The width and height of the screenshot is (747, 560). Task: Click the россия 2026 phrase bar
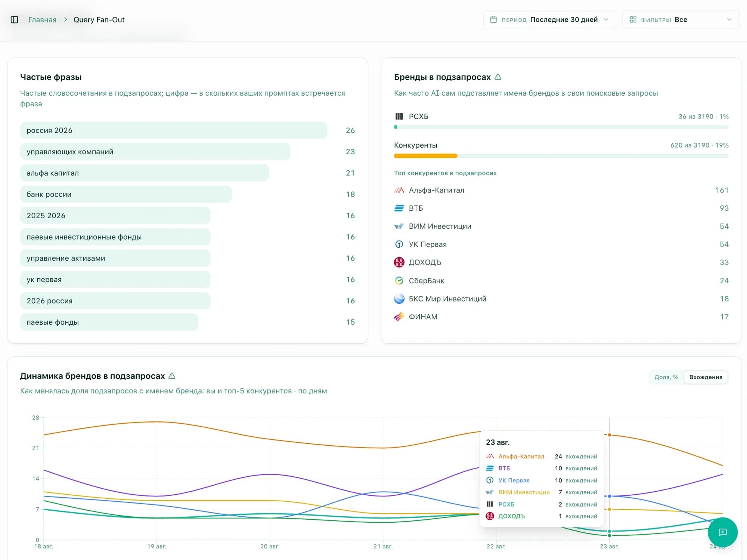tap(174, 130)
